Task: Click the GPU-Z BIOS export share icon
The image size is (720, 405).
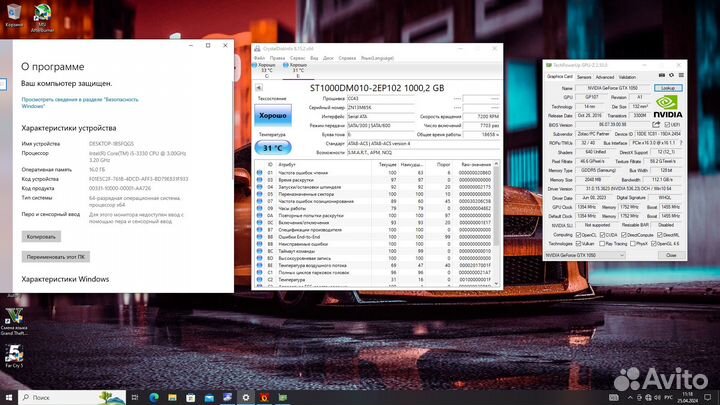Action: [656, 124]
